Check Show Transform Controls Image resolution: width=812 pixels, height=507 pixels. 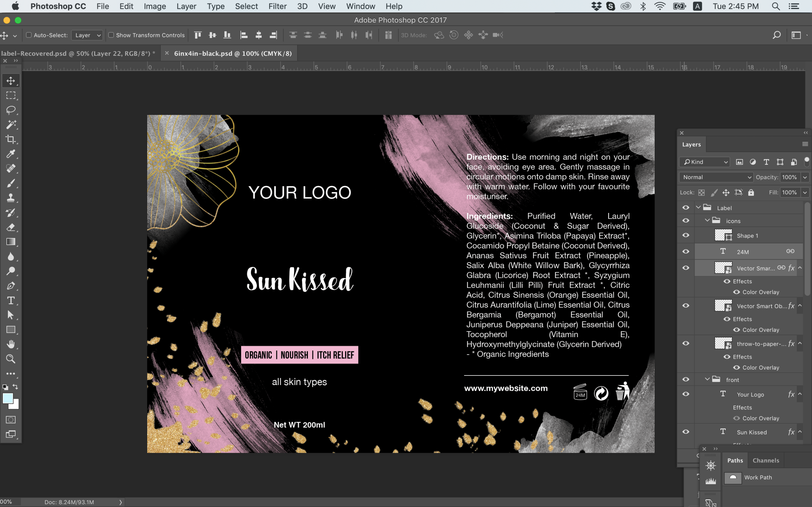tap(111, 35)
